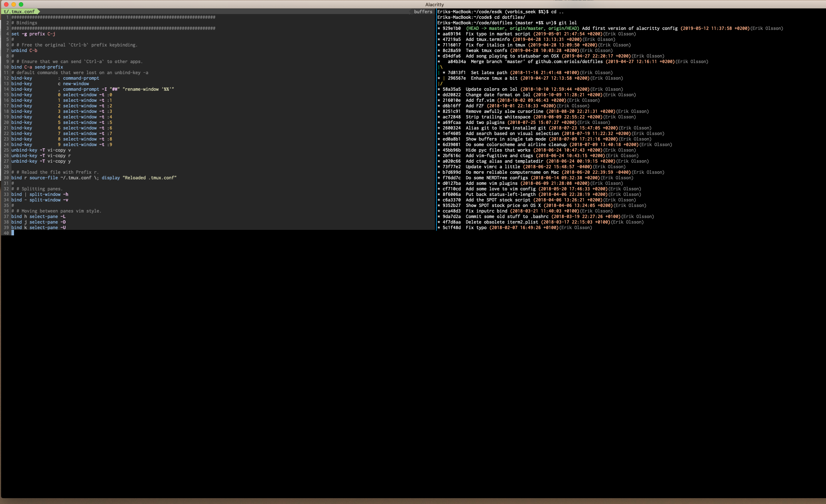
Task: Click the buffers label on the vim statusline
Action: [423, 11]
